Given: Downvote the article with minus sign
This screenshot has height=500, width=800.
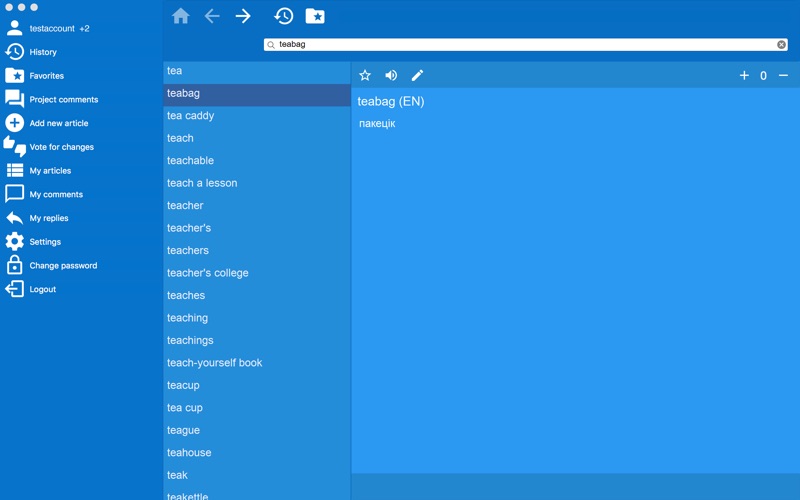Looking at the screenshot, I should coord(783,76).
